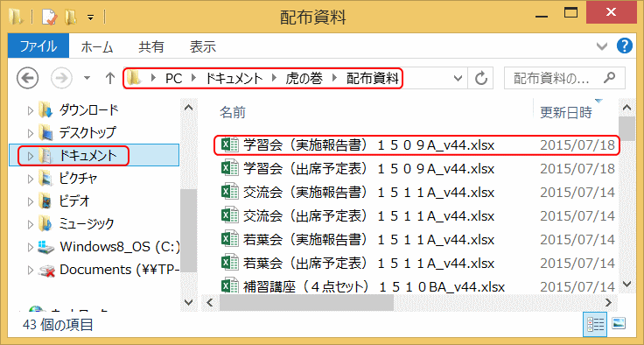Expand the Windows8_OS (C:) tree node
Screen dimensions: 644x345
coord(30,247)
